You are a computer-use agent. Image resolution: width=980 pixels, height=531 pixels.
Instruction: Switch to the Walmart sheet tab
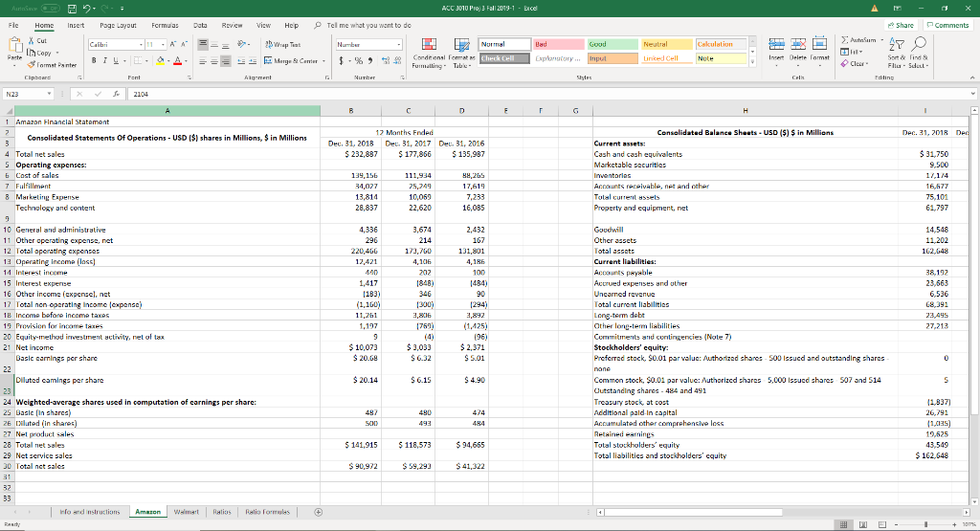[186, 512]
